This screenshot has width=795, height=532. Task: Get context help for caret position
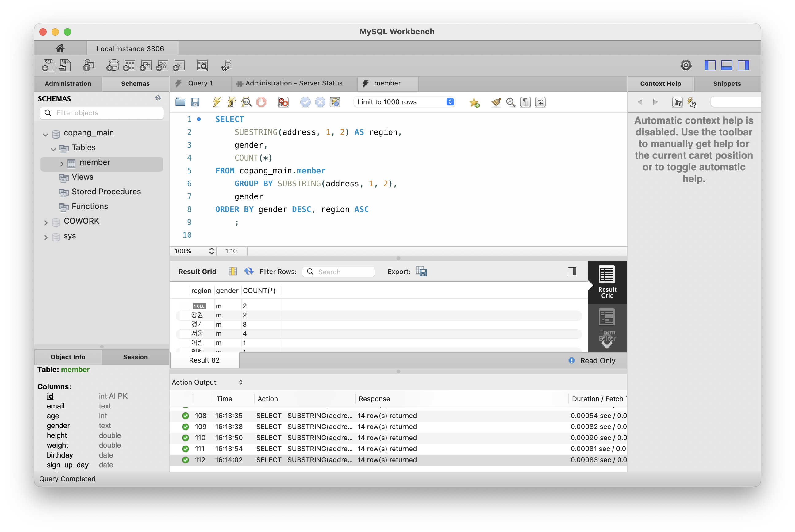(x=678, y=102)
